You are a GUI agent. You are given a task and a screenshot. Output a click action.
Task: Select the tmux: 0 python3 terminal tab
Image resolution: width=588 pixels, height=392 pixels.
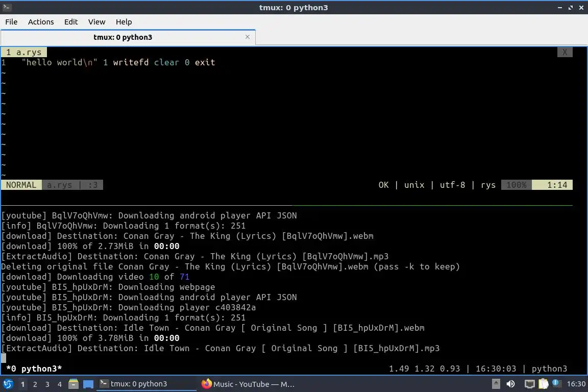point(128,37)
